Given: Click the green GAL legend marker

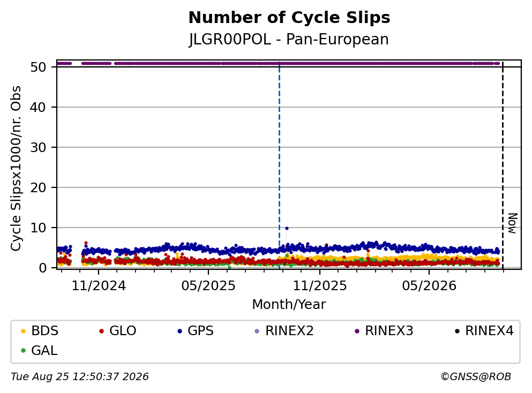Looking at the screenshot, I should (x=23, y=351).
